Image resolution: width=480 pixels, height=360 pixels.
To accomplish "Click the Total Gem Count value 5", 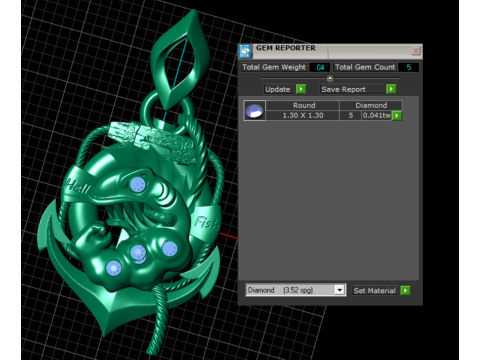I will [408, 67].
